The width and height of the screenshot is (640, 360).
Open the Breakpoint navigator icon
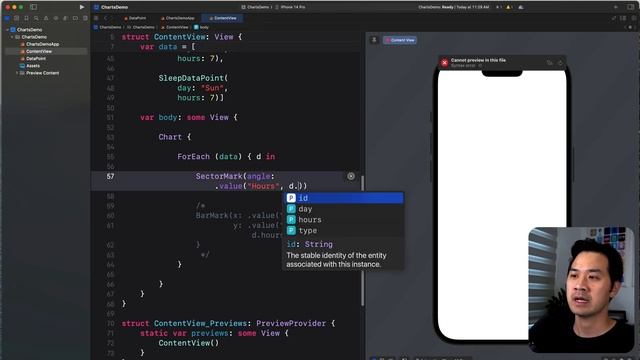click(x=75, y=18)
